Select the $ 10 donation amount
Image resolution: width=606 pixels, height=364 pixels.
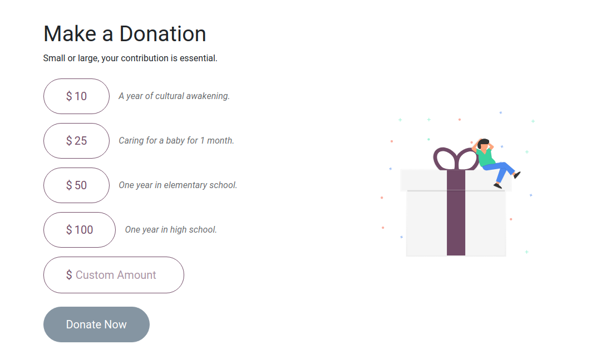click(77, 96)
